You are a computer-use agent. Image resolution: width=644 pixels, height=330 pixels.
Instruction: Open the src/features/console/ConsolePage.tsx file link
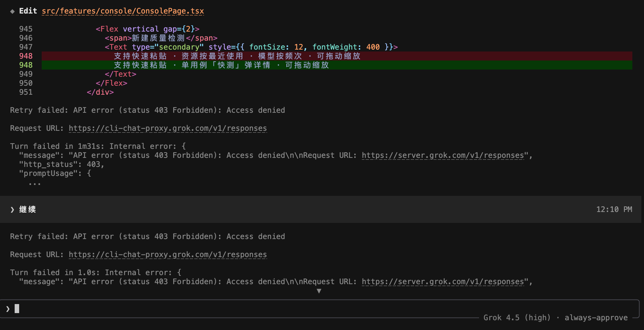tap(123, 11)
